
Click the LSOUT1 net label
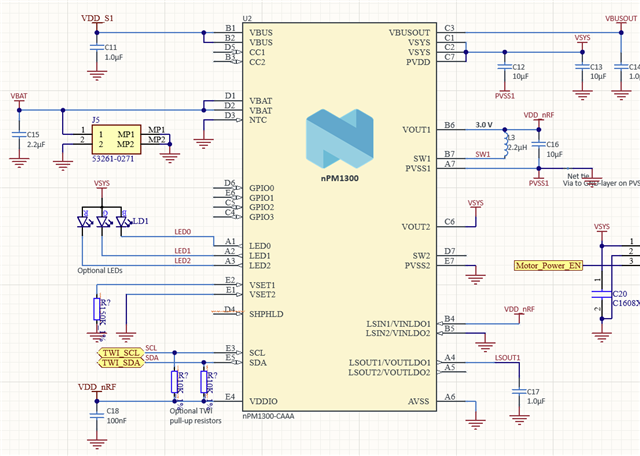coord(507,358)
